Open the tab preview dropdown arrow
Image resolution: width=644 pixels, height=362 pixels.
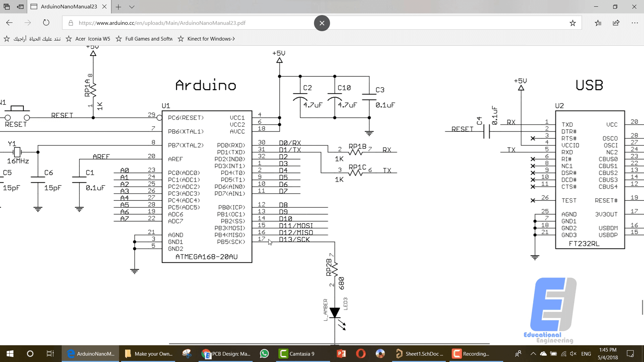[x=132, y=7]
